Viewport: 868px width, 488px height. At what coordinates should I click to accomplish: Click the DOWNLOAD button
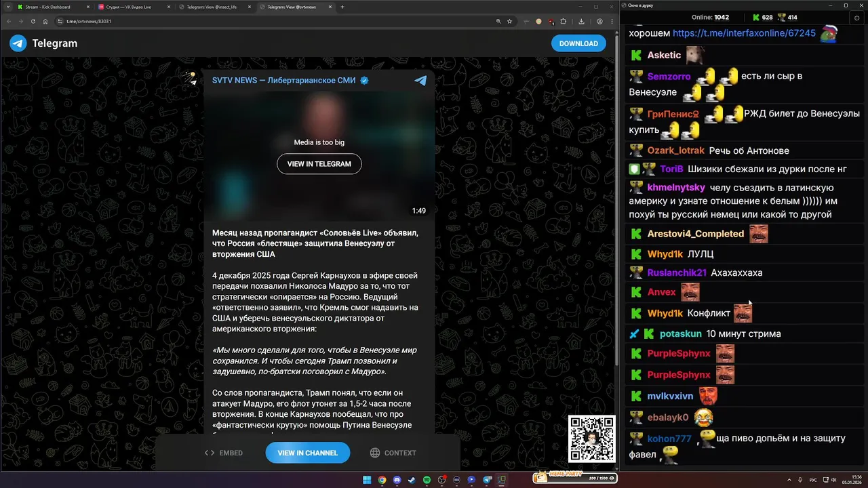pyautogui.click(x=578, y=43)
